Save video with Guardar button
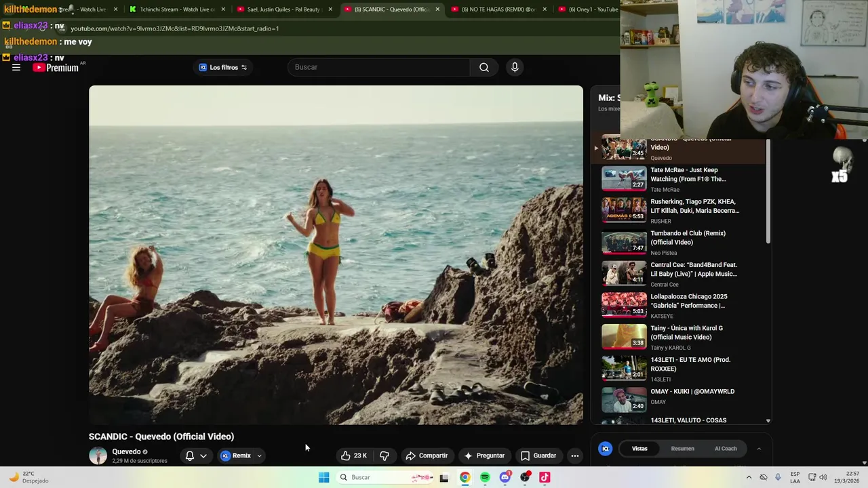Screen dimensions: 868x488 click(538, 455)
